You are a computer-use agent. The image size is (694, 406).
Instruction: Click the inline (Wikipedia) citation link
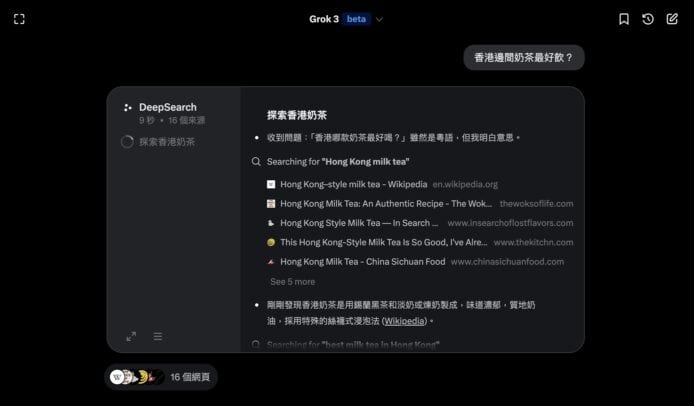[x=406, y=321]
